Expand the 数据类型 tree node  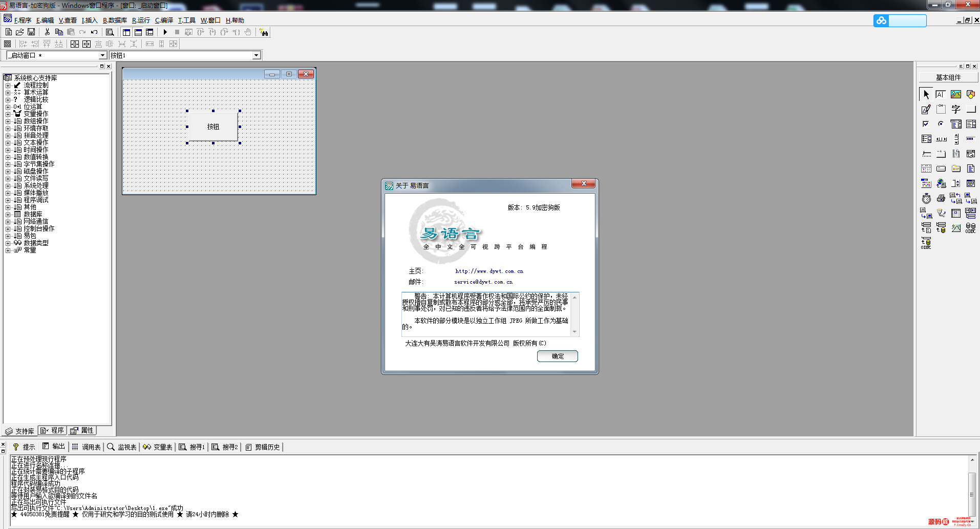pos(8,243)
